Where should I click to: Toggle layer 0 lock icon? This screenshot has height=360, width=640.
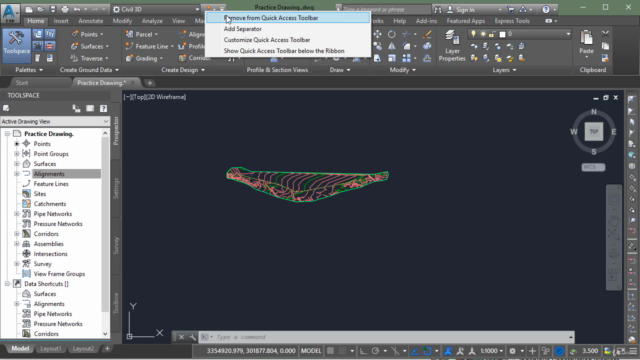tap(492, 34)
